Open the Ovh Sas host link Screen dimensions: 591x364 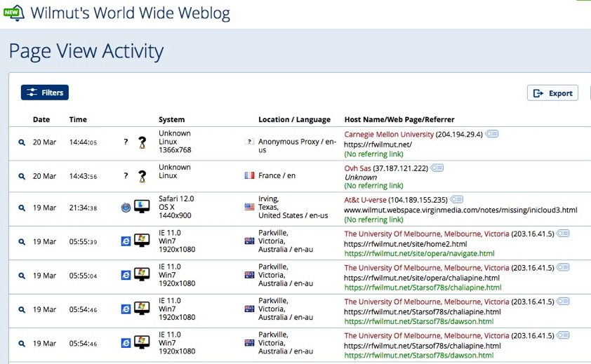pyautogui.click(x=358, y=168)
